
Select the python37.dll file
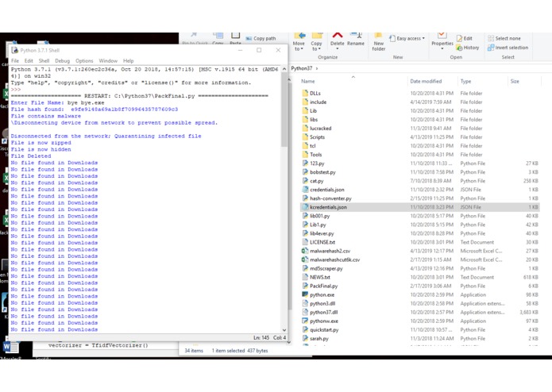(323, 313)
